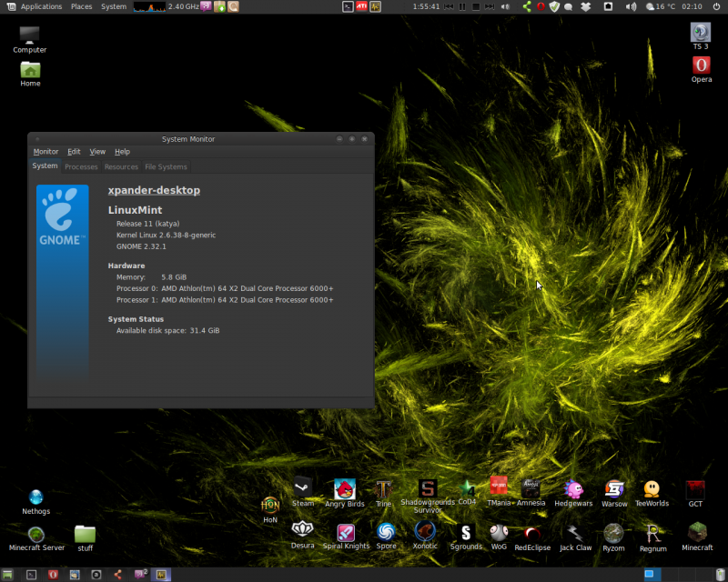Launch Minecraft from the desktop

(x=697, y=537)
